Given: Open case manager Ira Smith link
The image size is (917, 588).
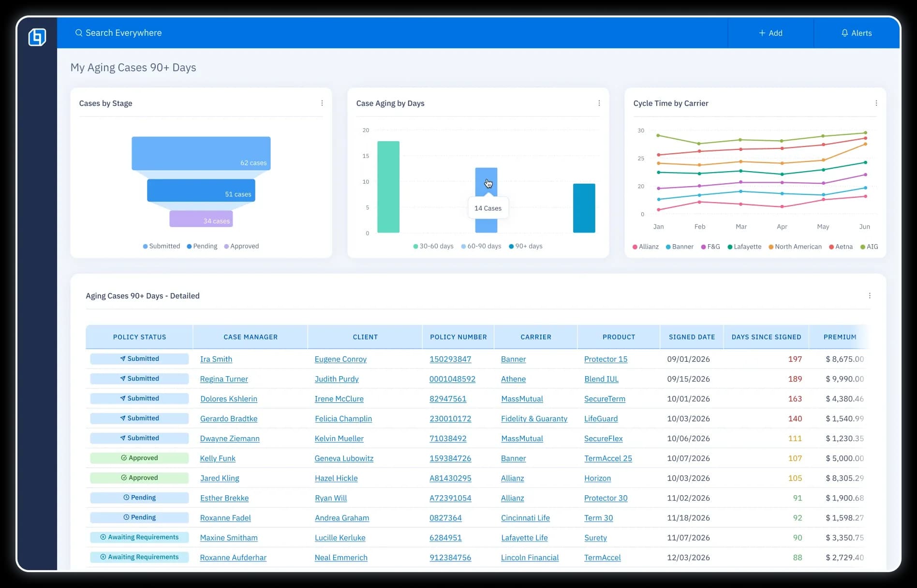Looking at the screenshot, I should 216,359.
